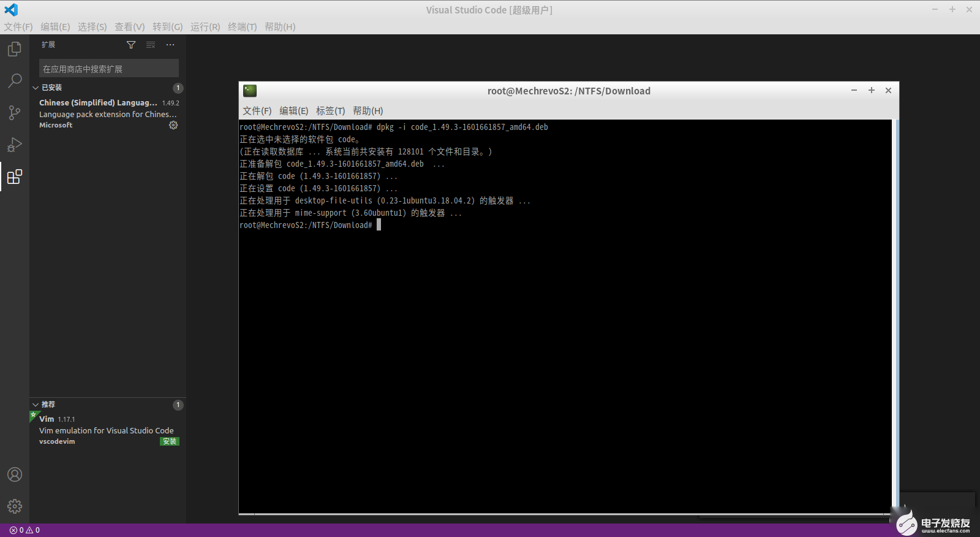This screenshot has height=537, width=980.
Task: Open the extensions panel more actions menu
Action: tap(170, 45)
